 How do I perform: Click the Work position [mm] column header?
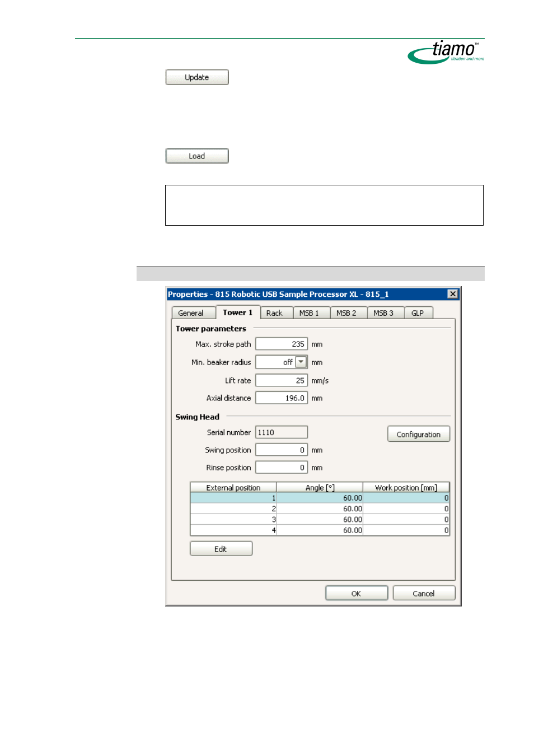[406, 488]
